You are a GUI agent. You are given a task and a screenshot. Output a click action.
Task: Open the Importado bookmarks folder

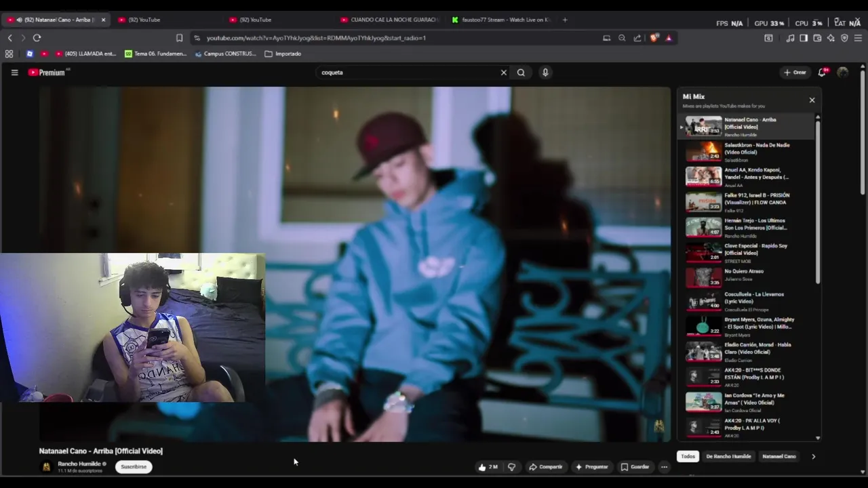point(283,54)
